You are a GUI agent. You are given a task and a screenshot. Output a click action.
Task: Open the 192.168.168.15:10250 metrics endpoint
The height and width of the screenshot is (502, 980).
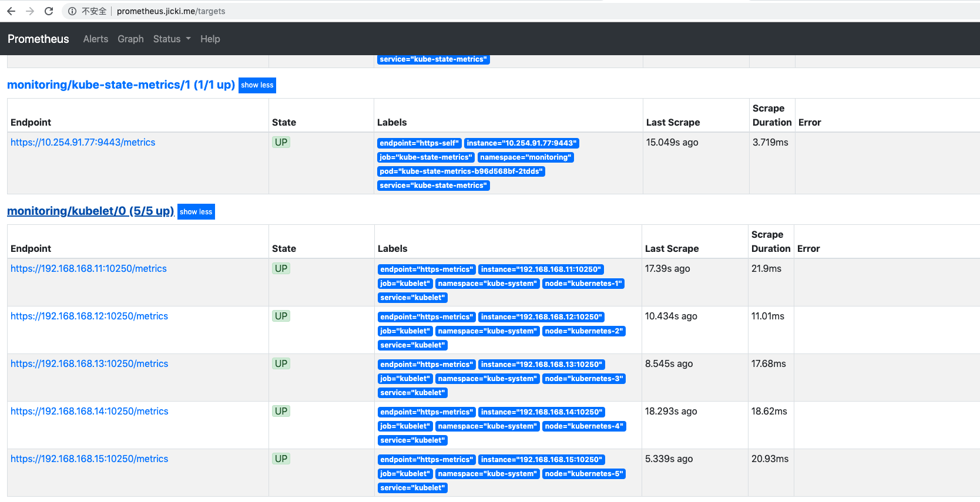[x=89, y=459]
